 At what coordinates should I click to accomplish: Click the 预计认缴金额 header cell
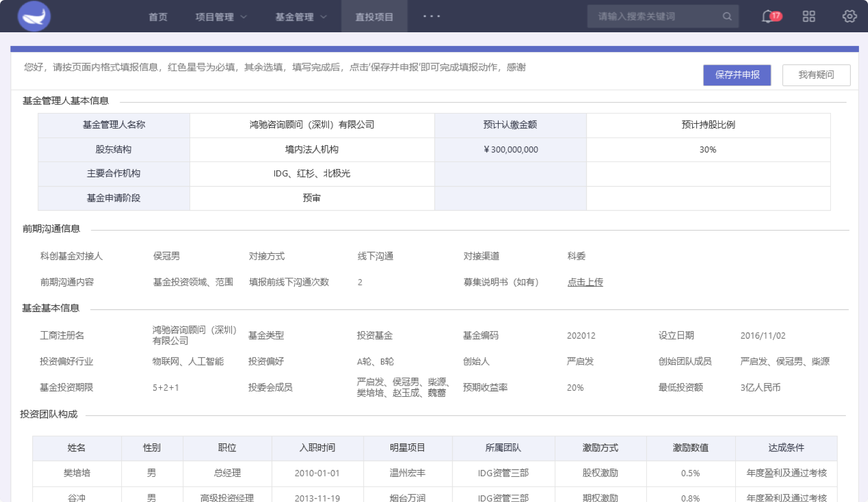pyautogui.click(x=511, y=125)
